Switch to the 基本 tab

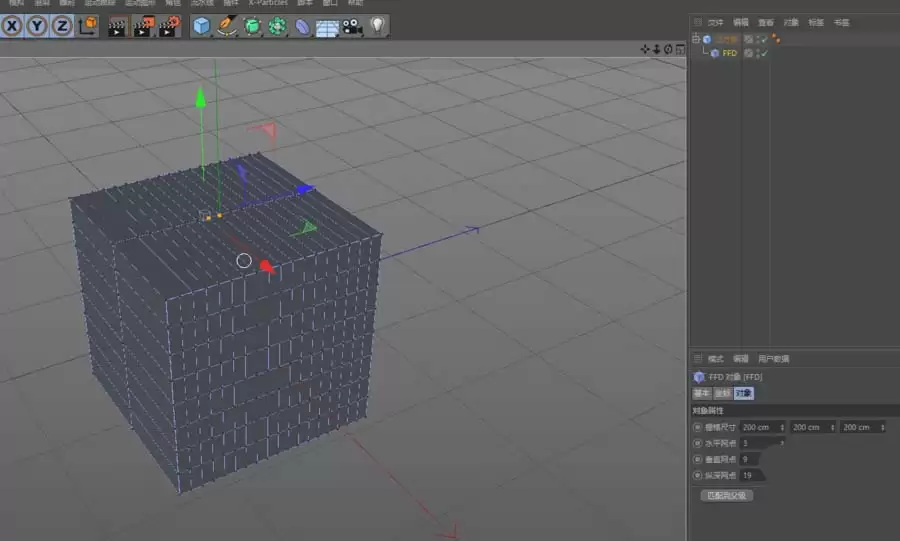[702, 393]
